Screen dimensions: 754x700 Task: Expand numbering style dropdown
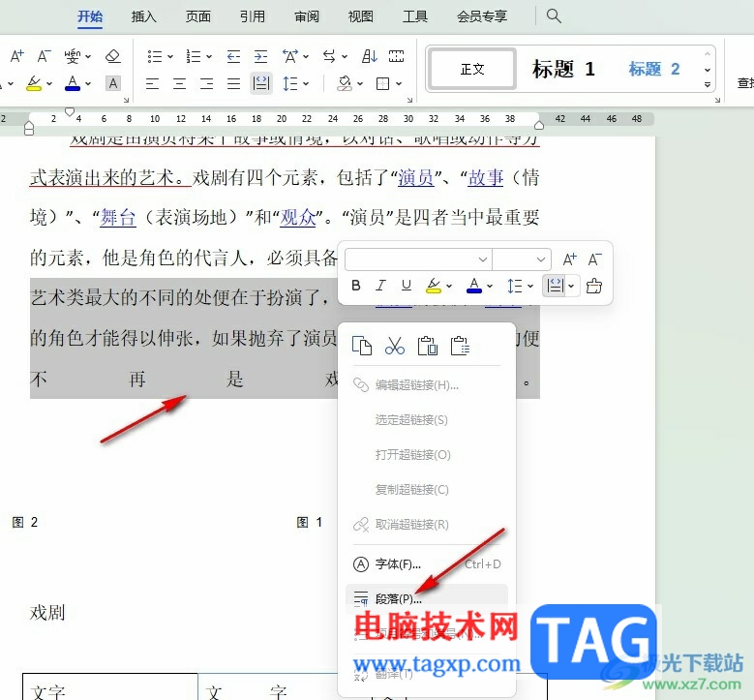[209, 57]
